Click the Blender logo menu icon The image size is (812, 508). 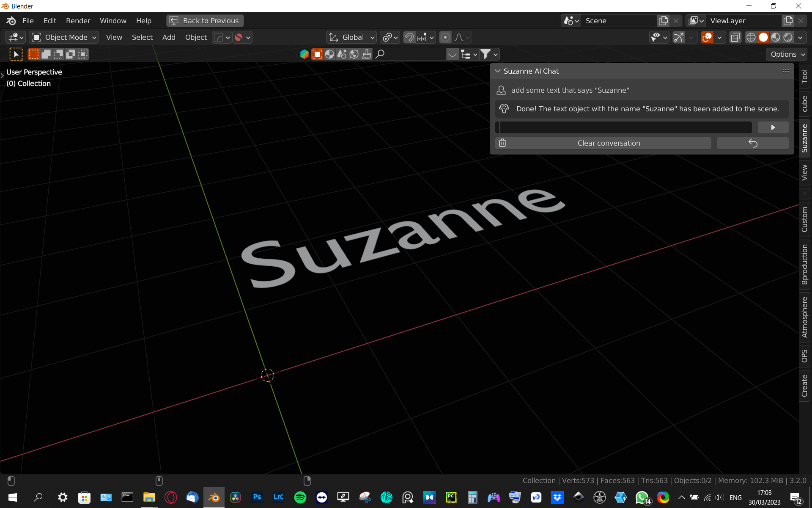[11, 21]
